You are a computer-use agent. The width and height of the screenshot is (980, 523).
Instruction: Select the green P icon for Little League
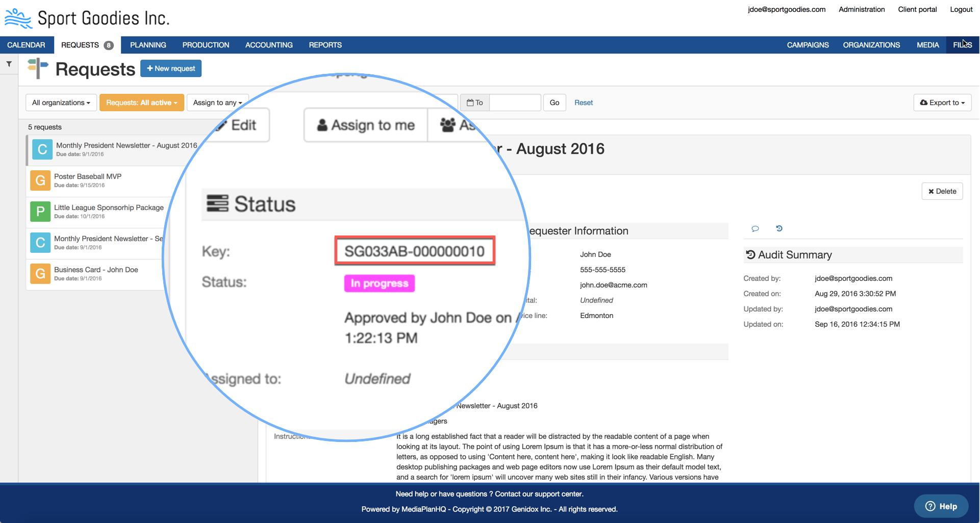(40, 212)
